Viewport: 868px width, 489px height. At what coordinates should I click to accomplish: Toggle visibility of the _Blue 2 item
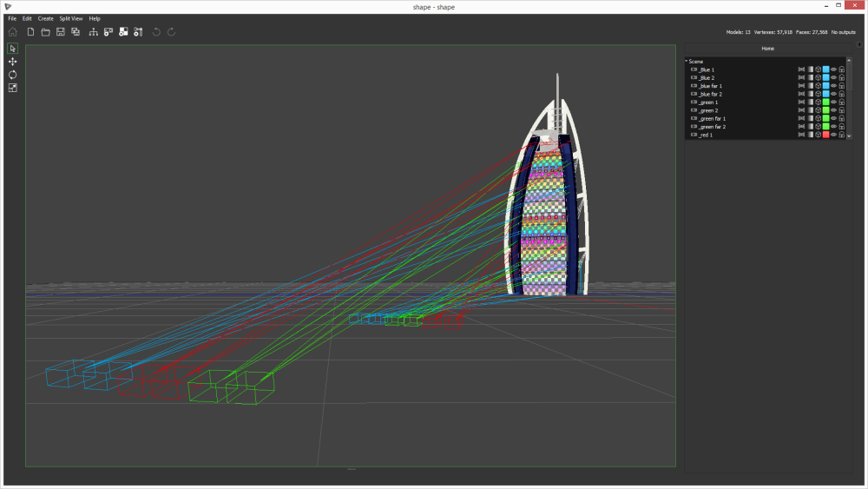[833, 78]
